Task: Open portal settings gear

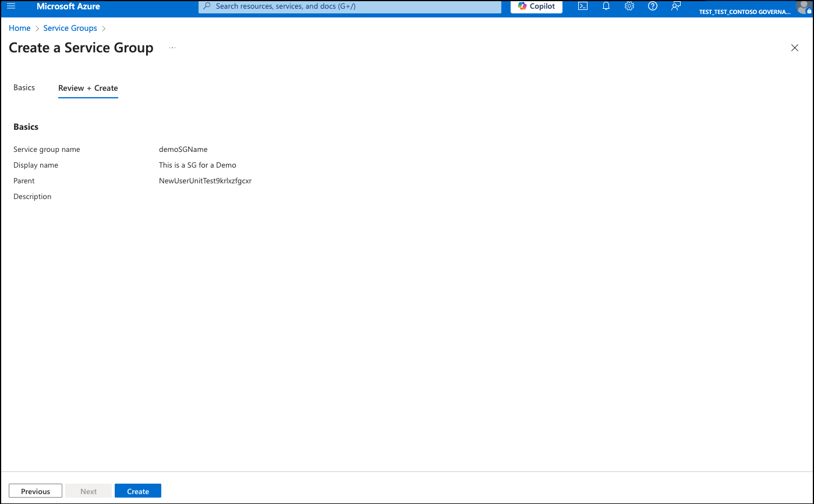Action: [x=629, y=6]
